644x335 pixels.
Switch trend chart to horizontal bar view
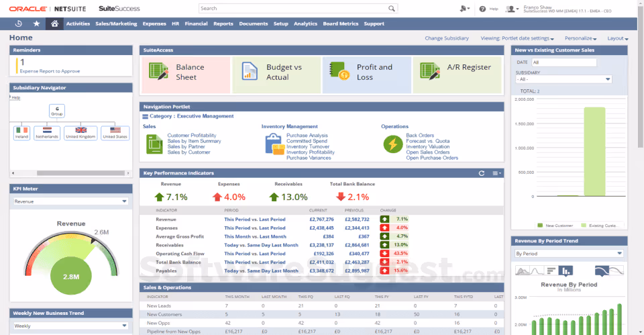(x=551, y=271)
